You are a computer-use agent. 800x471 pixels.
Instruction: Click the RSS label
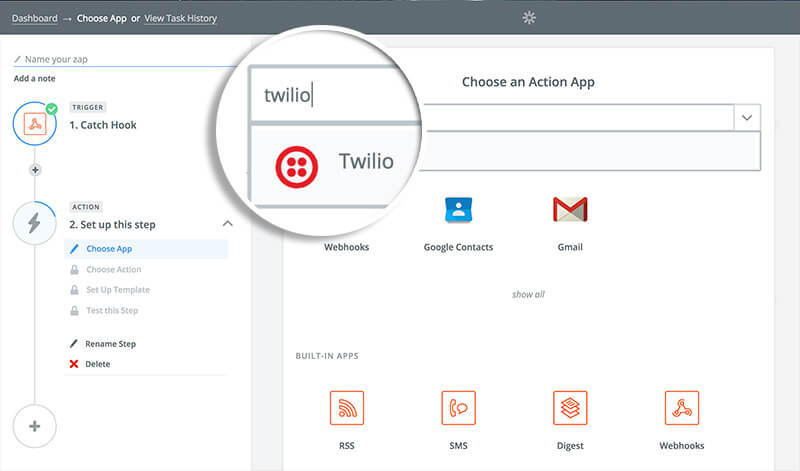point(346,445)
